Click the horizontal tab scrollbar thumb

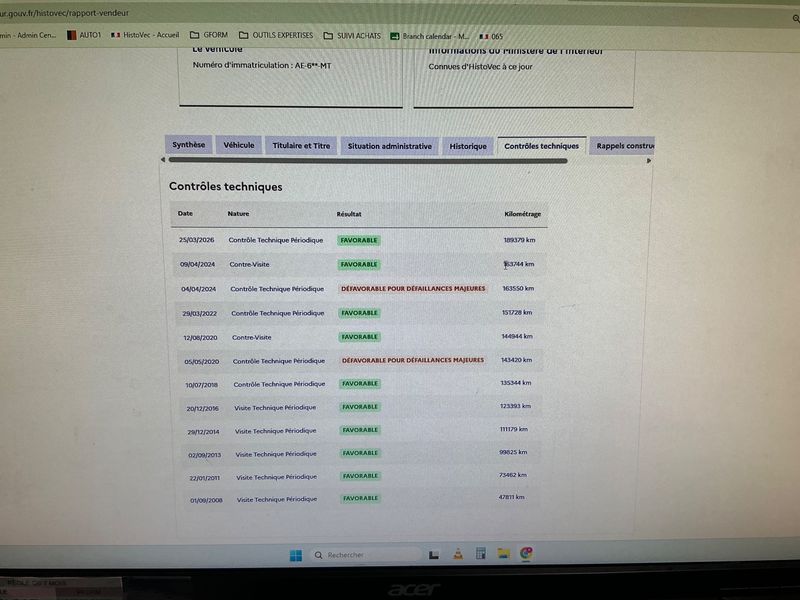click(x=368, y=160)
